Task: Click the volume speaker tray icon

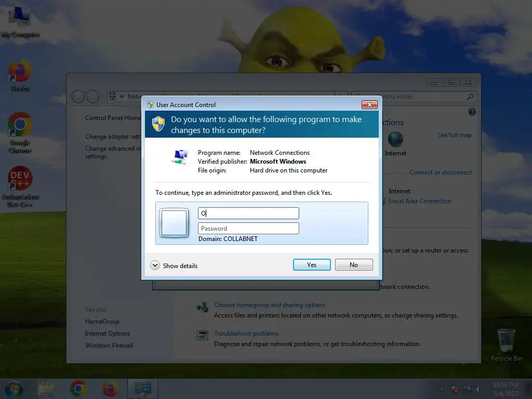Action: [x=480, y=389]
